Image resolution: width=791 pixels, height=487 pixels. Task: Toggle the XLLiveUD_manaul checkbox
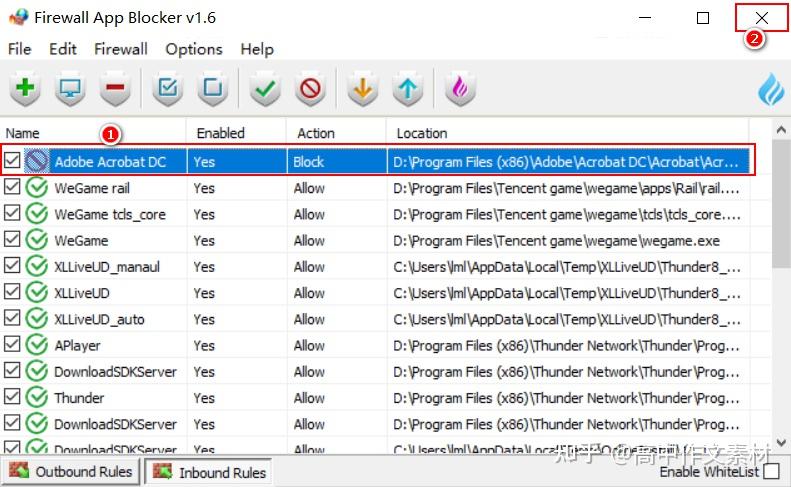coord(12,265)
